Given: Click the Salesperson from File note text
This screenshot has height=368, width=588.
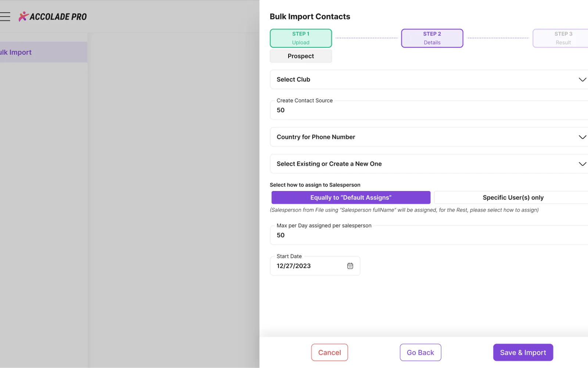Looking at the screenshot, I should point(404,210).
